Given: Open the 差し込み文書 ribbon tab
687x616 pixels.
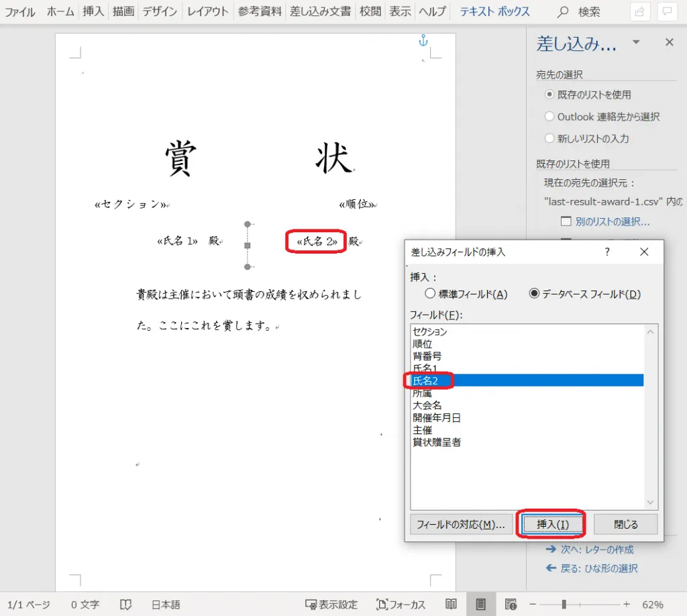Looking at the screenshot, I should (x=320, y=11).
